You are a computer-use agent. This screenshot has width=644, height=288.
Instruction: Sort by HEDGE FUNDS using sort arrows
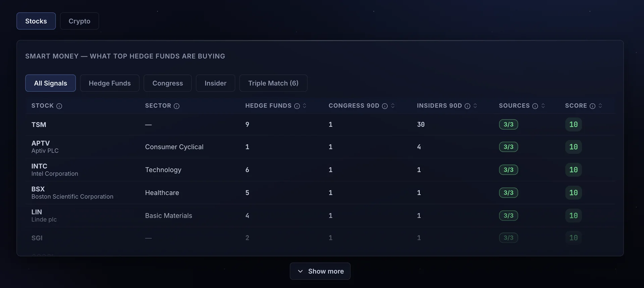305,106
